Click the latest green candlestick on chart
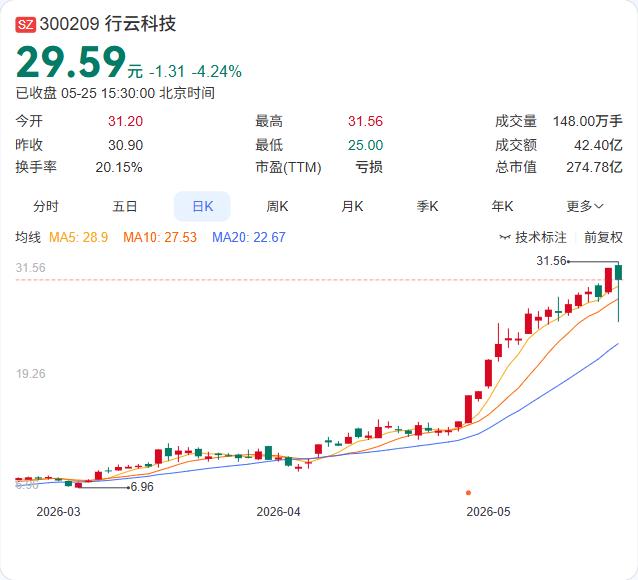 point(618,272)
